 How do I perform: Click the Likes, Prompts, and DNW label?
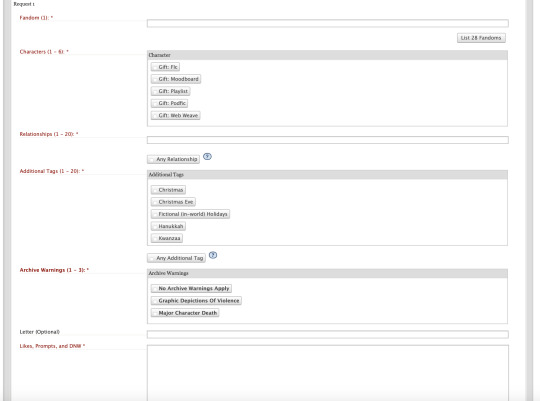(x=52, y=346)
